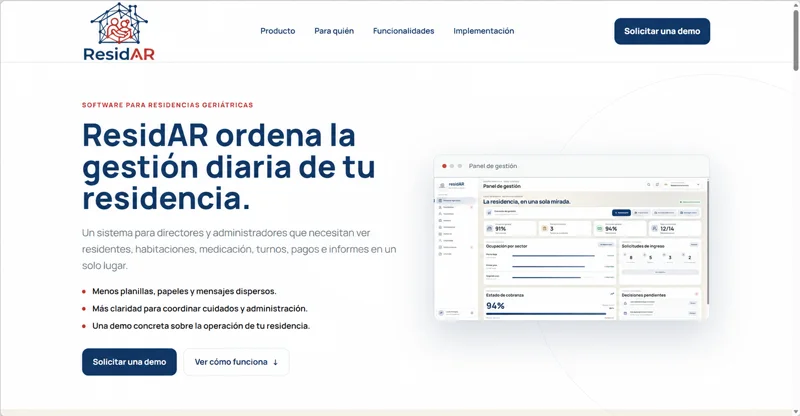Click Ver cómo funciona button
The image size is (800, 416).
tap(236, 362)
